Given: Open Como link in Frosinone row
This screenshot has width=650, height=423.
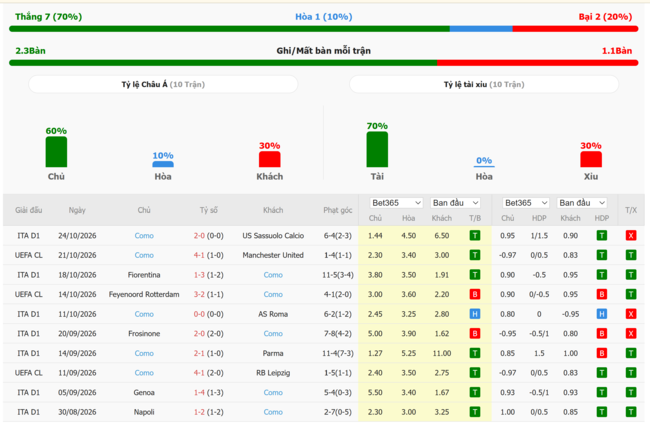Looking at the screenshot, I should [273, 333].
